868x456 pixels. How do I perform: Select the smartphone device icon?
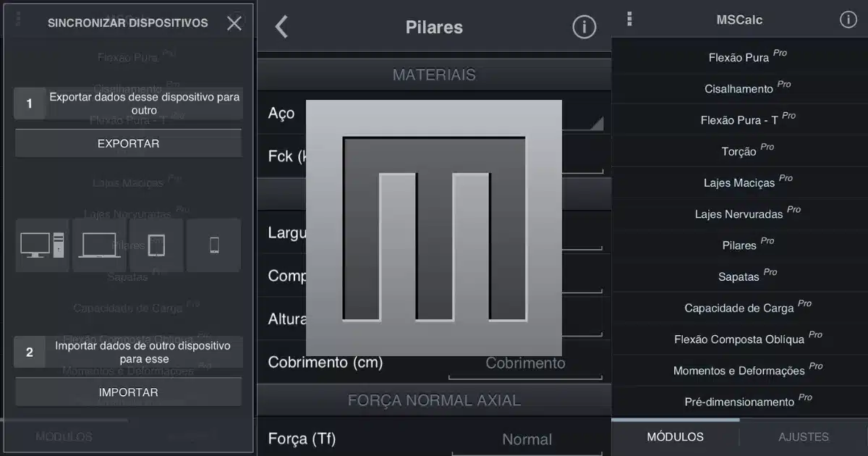coord(214,245)
